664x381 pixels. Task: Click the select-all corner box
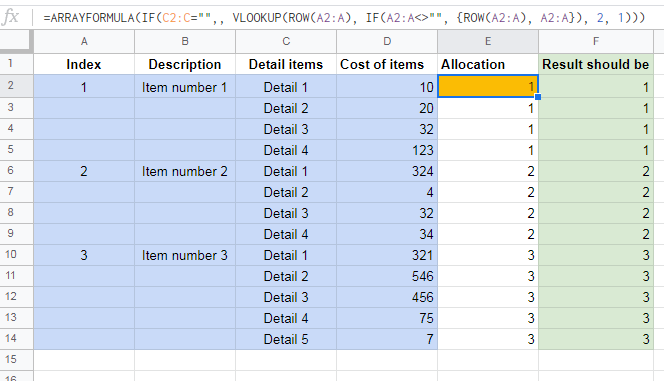(16, 41)
